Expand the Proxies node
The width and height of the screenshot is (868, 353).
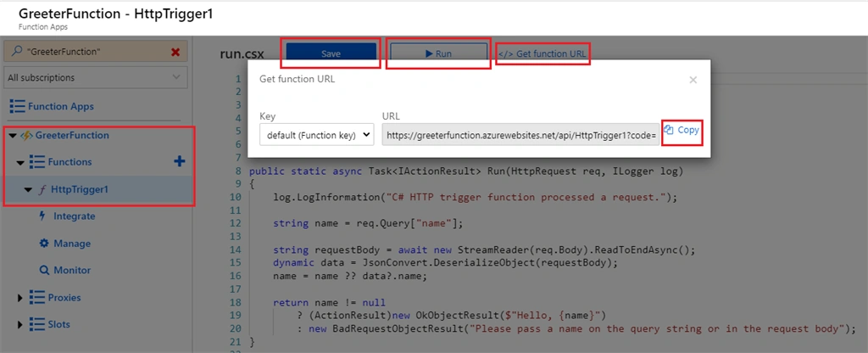coord(20,298)
